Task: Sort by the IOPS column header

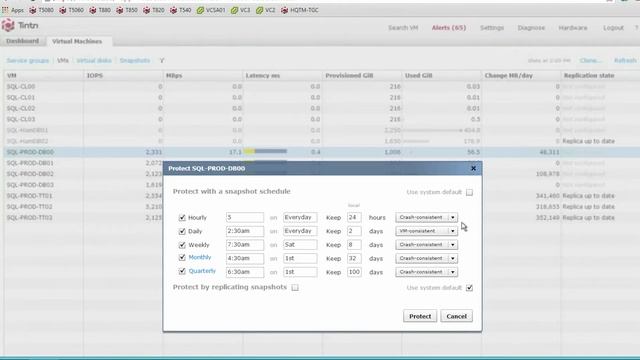Action: pyautogui.click(x=123, y=76)
